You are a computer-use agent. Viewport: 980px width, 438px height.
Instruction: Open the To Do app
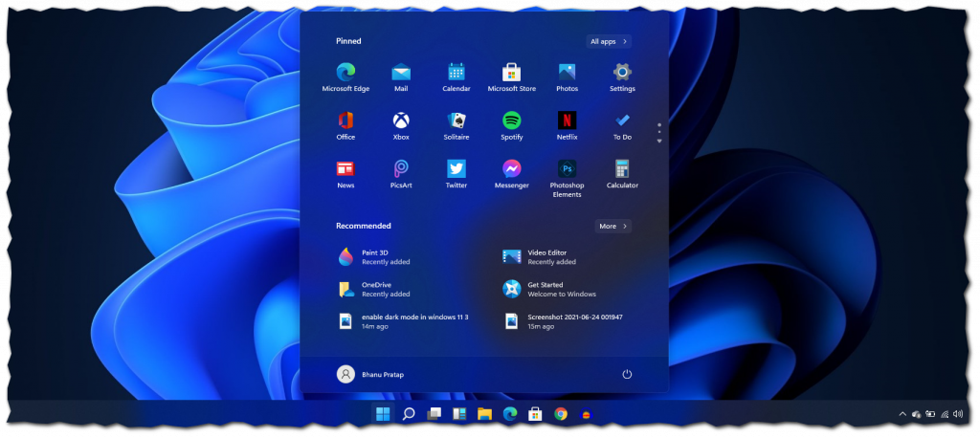coord(622,125)
